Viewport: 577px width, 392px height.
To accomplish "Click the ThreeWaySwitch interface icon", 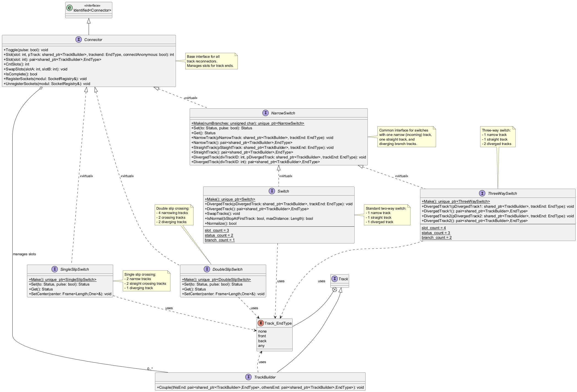I will (482, 193).
